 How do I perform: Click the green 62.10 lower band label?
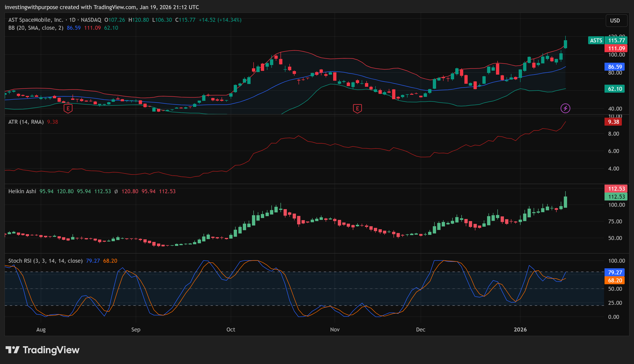(615, 89)
